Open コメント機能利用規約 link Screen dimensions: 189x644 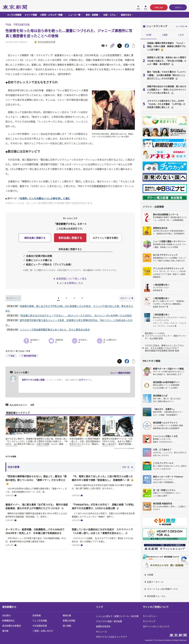pyautogui.click(x=120, y=373)
